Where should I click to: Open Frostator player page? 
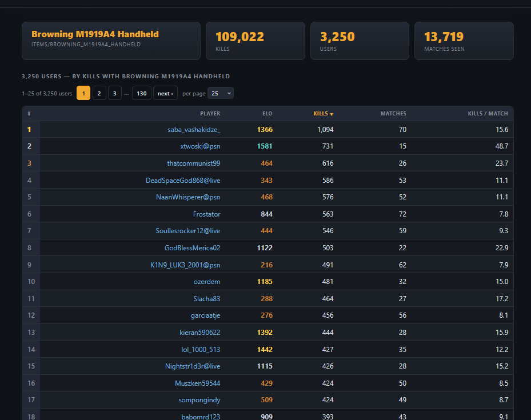click(206, 214)
